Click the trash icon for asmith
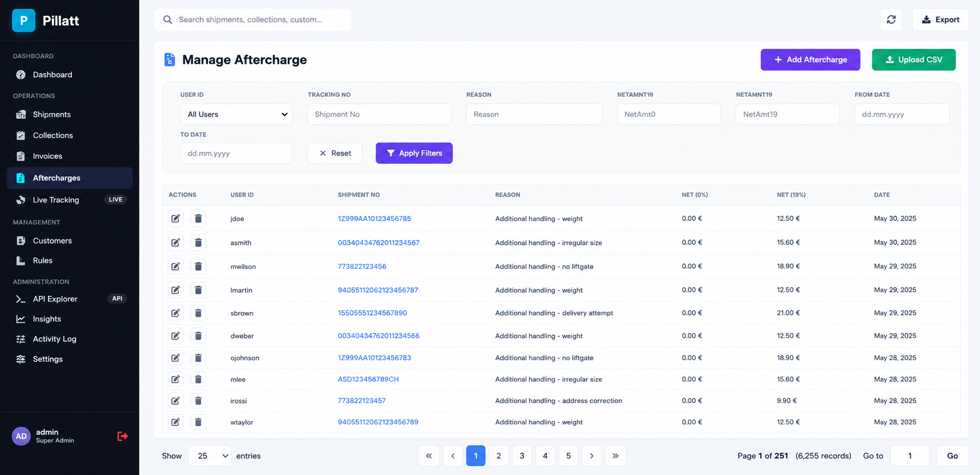This screenshot has width=980, height=475. point(198,242)
